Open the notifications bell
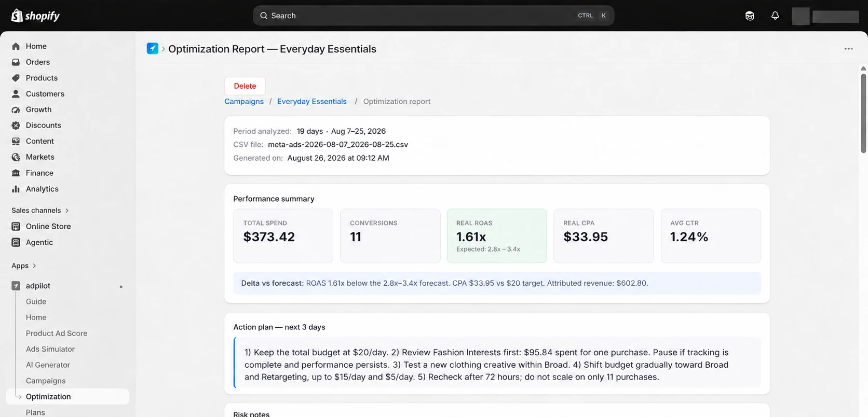Image resolution: width=868 pixels, height=417 pixels. [775, 16]
